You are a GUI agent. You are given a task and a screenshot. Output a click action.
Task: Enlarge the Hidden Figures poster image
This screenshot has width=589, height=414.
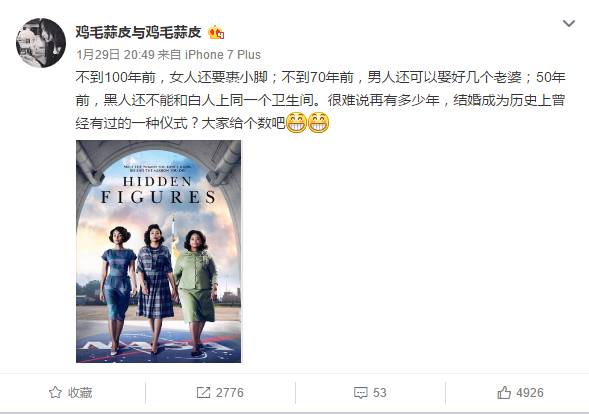click(159, 251)
